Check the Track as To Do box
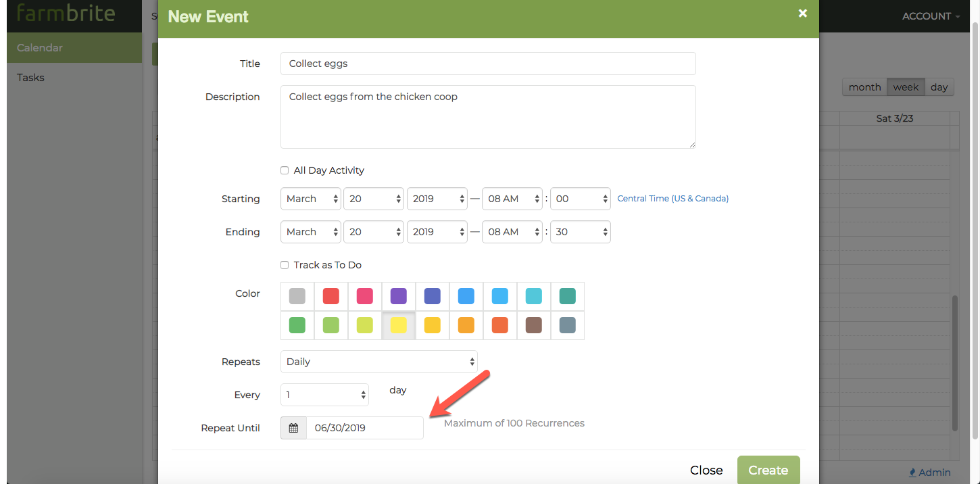This screenshot has width=980, height=484. pyautogui.click(x=285, y=265)
